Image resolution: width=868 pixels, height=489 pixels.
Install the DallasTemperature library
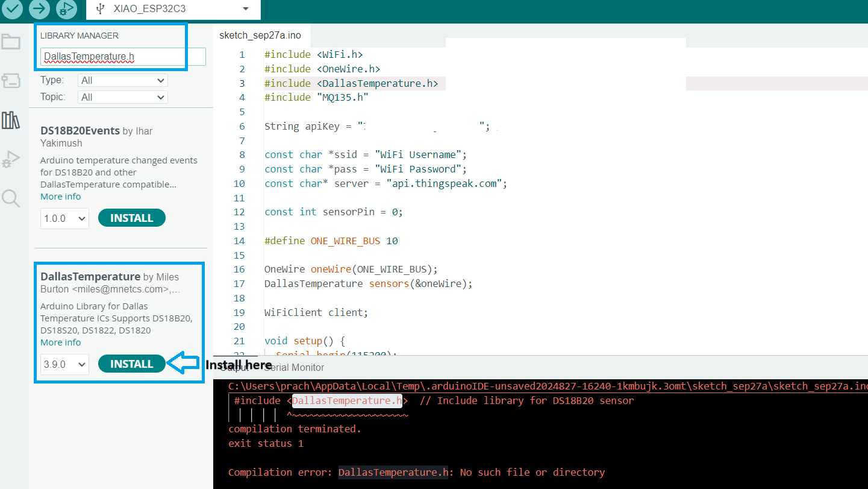(131, 364)
